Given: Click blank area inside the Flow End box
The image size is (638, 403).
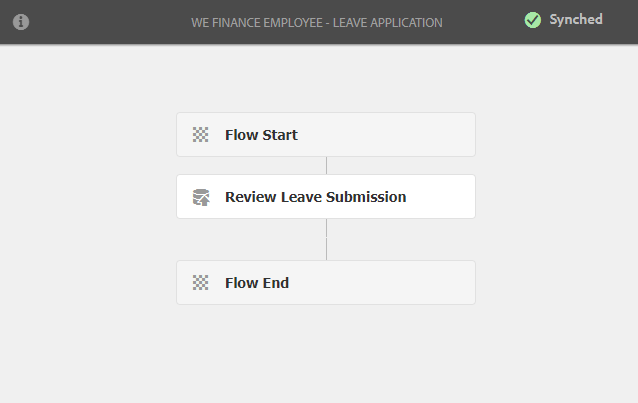Looking at the screenshot, I should (x=382, y=283).
